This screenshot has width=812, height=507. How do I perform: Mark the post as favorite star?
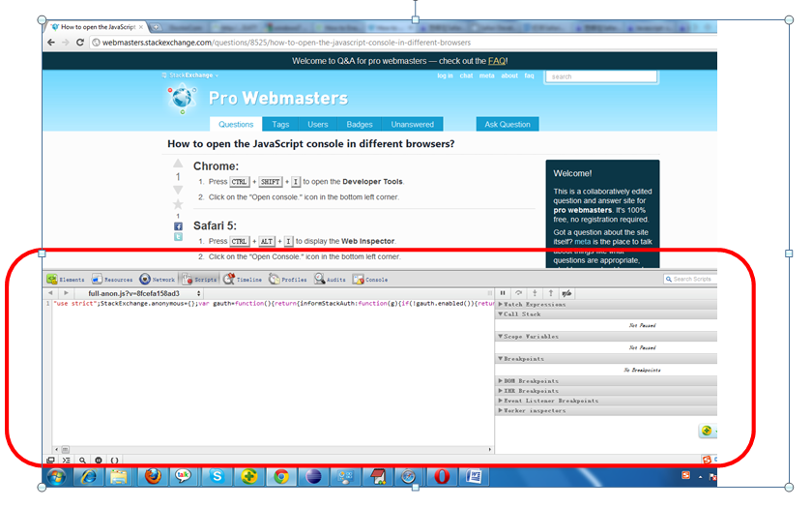click(x=178, y=204)
